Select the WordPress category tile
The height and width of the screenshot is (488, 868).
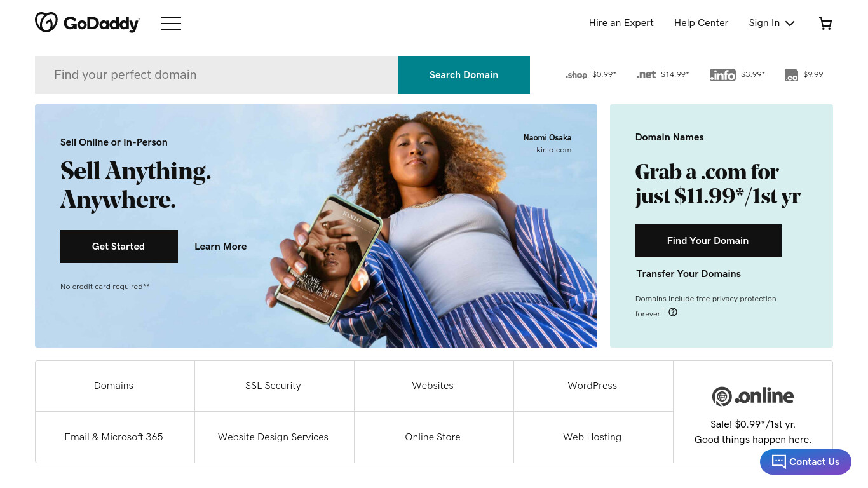[592, 386]
